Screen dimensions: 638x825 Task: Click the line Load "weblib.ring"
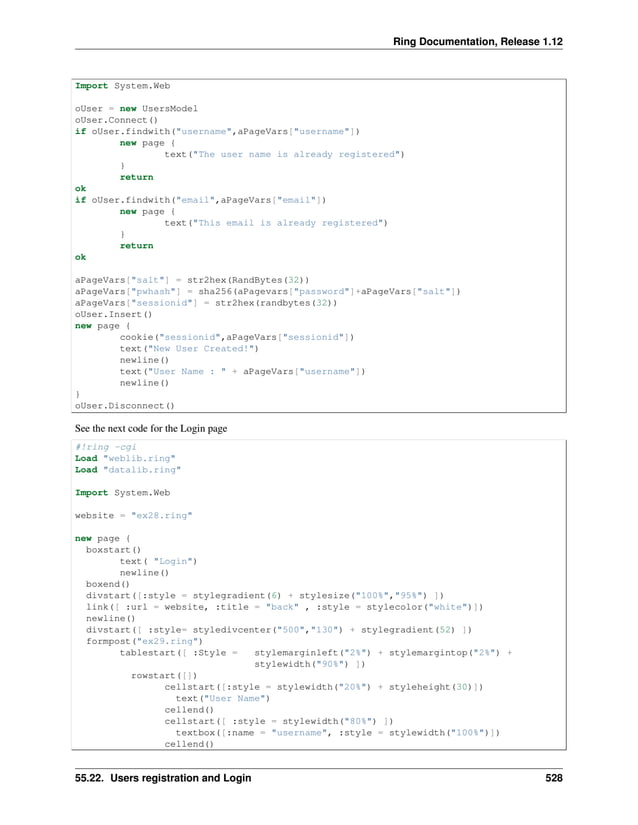click(125, 458)
